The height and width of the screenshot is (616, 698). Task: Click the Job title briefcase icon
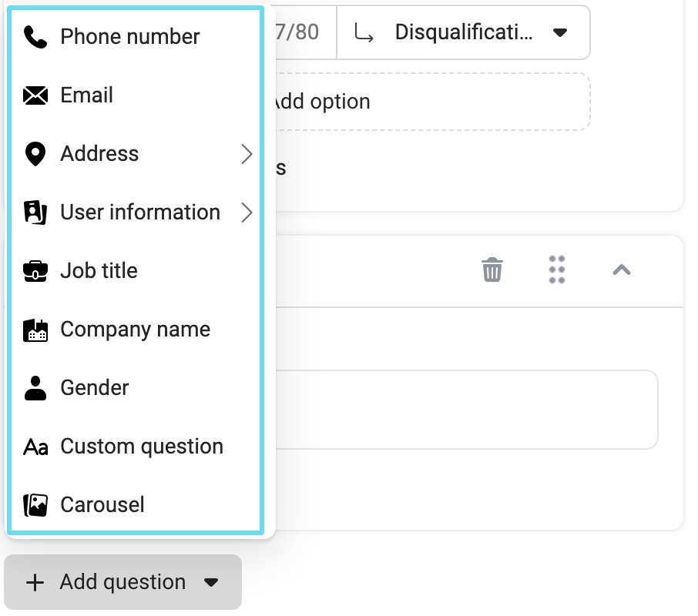click(35, 271)
